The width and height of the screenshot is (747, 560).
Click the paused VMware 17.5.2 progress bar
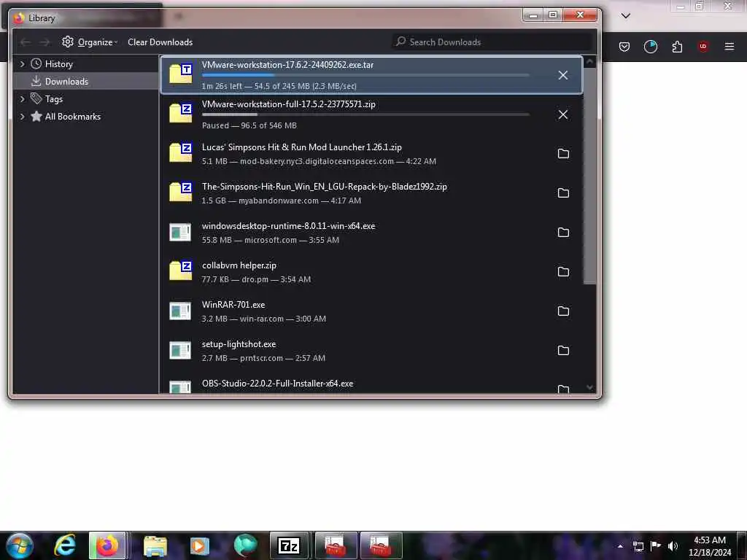tap(365, 114)
